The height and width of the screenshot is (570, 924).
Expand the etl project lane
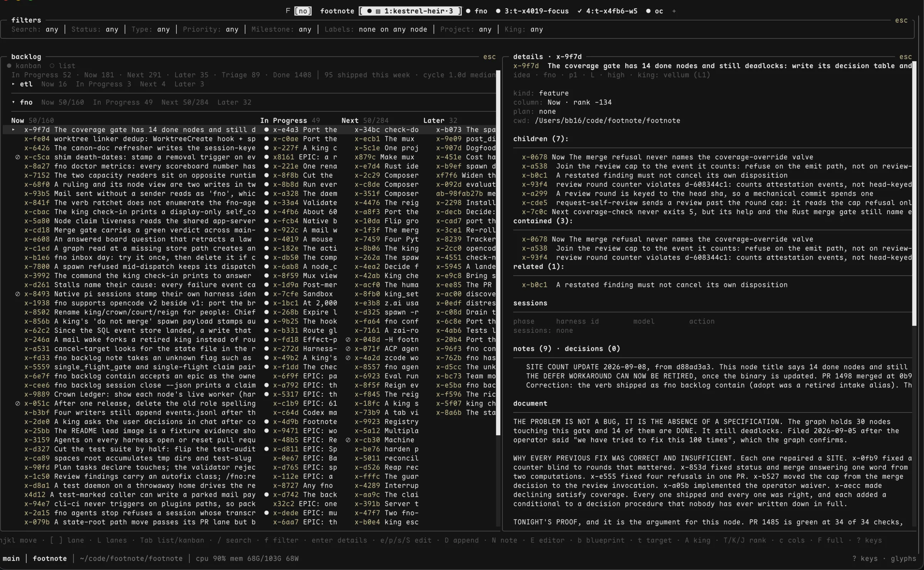[x=13, y=84]
